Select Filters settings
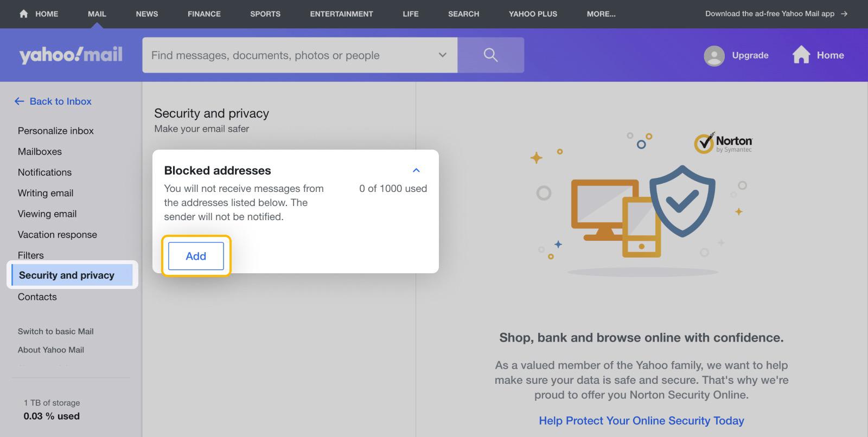The width and height of the screenshot is (868, 437). (30, 255)
